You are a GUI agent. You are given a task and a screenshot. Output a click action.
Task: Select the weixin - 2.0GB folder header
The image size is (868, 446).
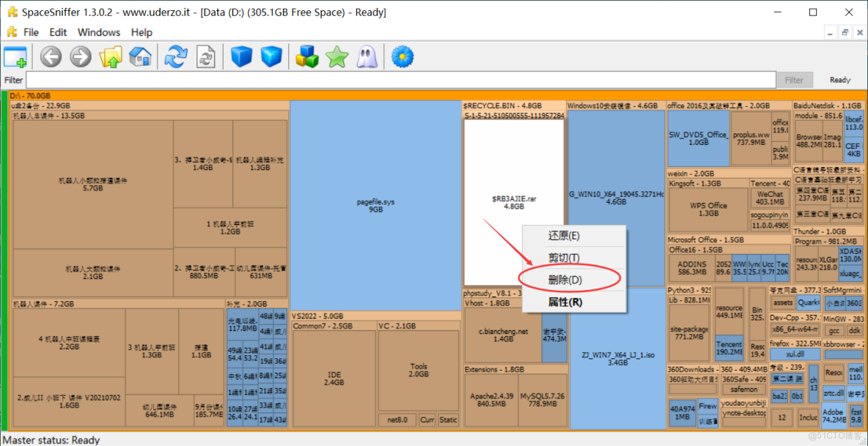[729, 174]
